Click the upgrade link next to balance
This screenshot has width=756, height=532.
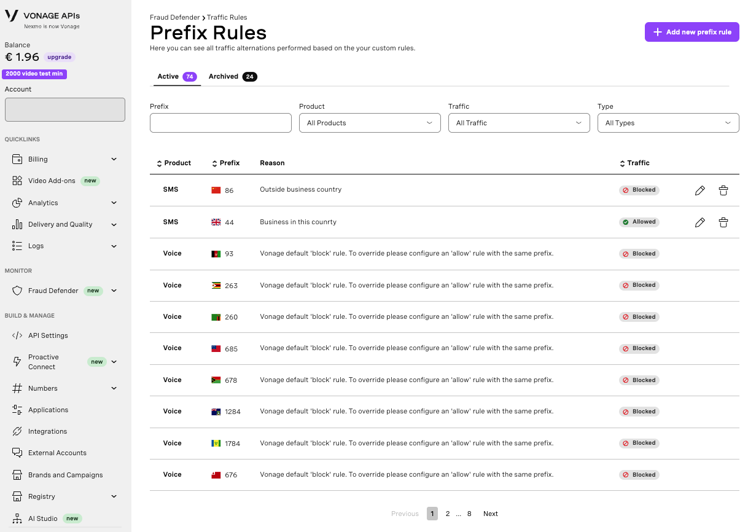pos(59,57)
